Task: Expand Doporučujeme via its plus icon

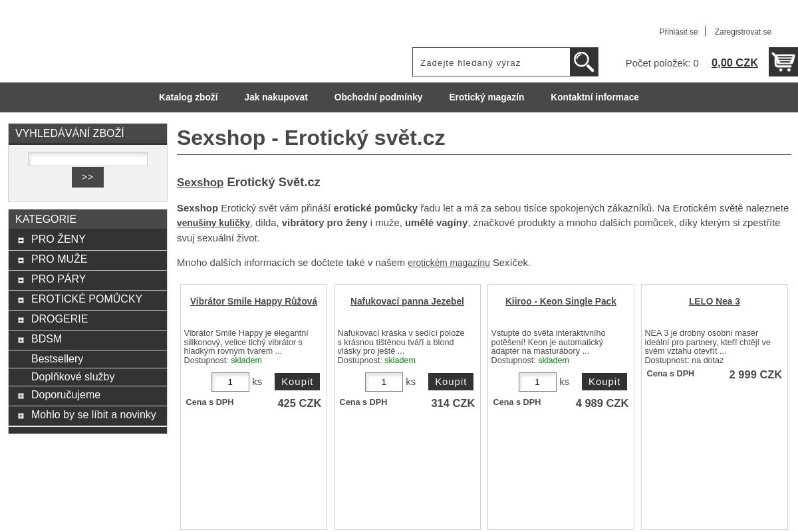Action: (21, 396)
